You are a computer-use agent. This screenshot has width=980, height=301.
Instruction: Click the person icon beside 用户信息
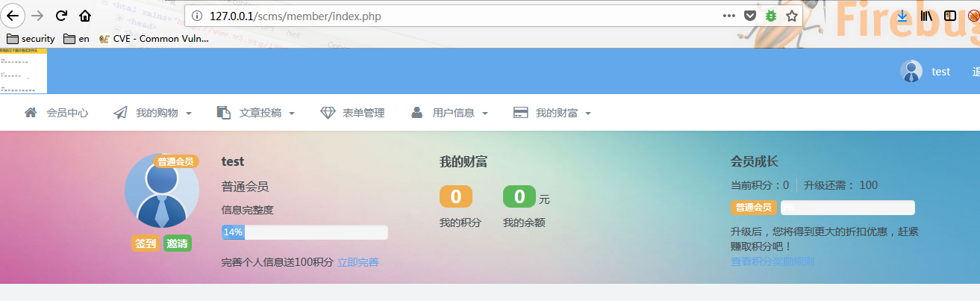(417, 113)
